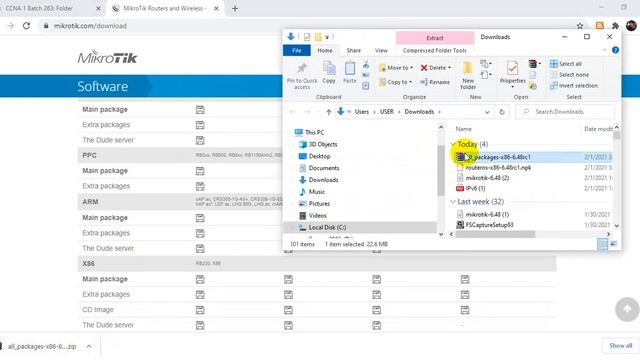Click the Paste clipboard icon
Image resolution: width=640 pixels, height=360 pixels.
pyautogui.click(x=350, y=68)
